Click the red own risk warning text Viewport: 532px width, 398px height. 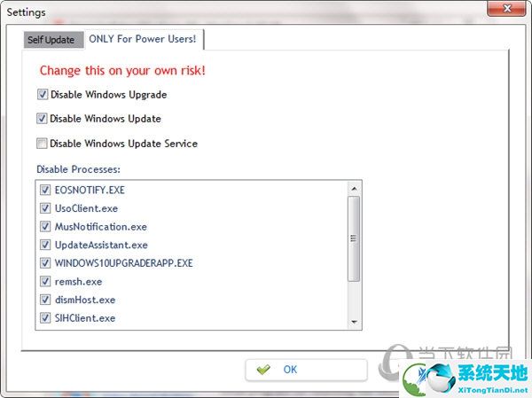pyautogui.click(x=122, y=71)
